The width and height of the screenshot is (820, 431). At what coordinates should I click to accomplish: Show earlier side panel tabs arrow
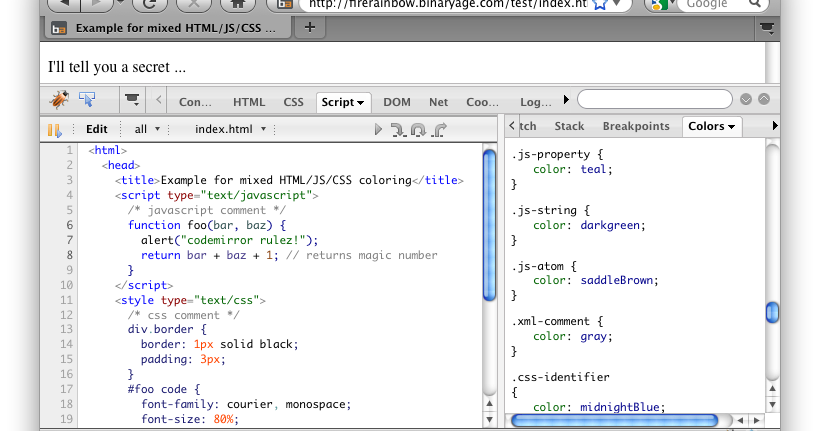pyautogui.click(x=511, y=126)
